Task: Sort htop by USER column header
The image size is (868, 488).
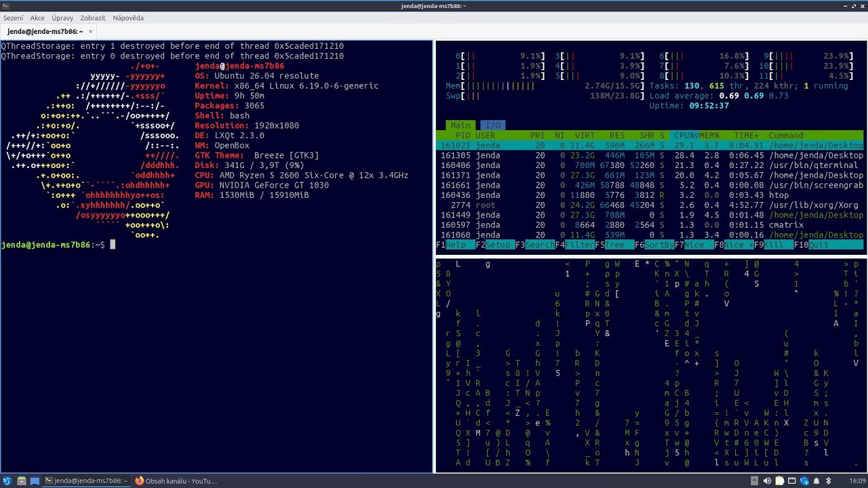Action: click(486, 136)
